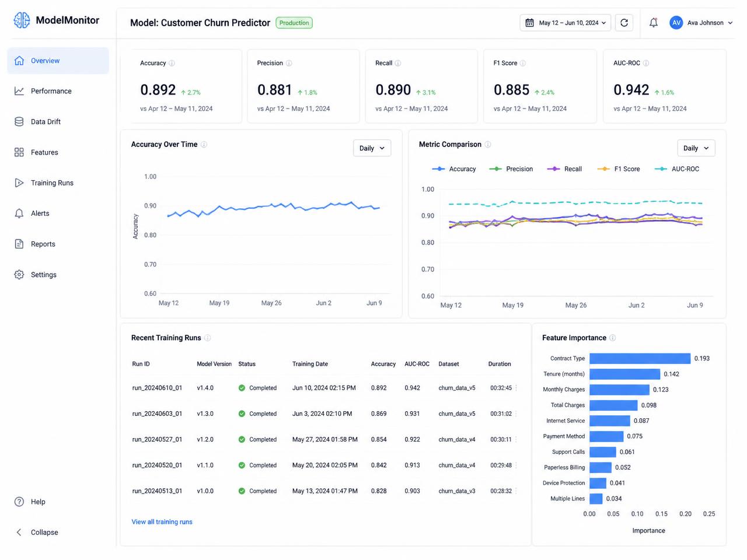Open the May 12 – Jun 10 date range picker

click(566, 23)
